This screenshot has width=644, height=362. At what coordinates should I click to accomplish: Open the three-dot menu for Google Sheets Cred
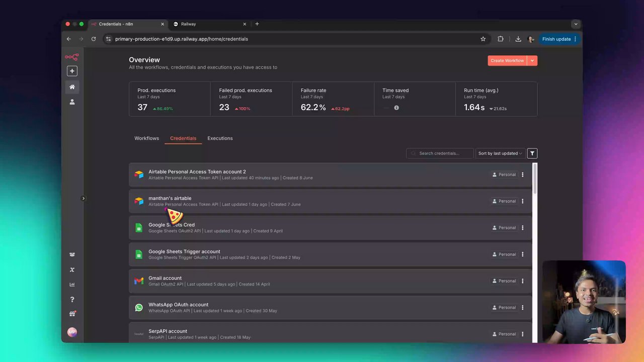point(522,228)
